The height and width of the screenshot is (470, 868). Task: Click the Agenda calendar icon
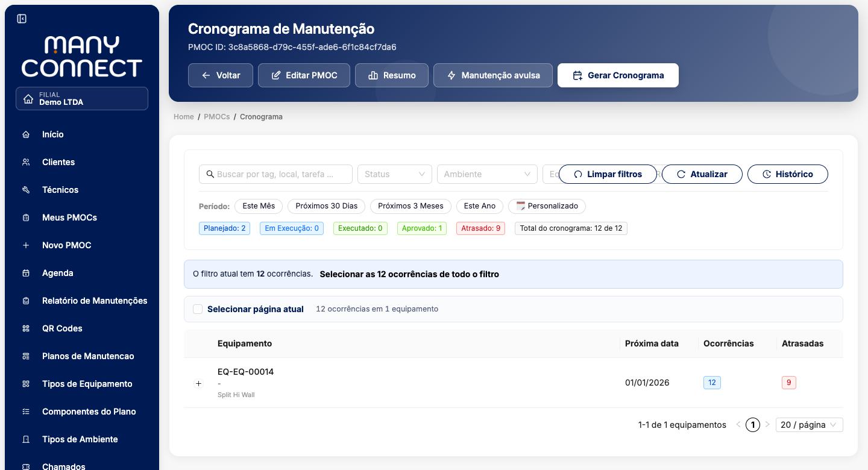(26, 273)
